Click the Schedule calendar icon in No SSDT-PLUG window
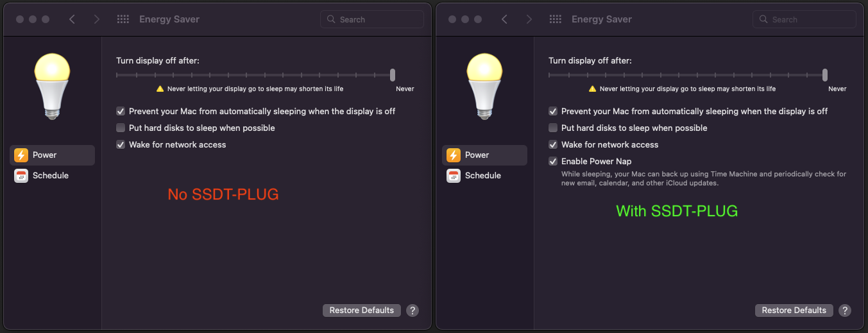The height and width of the screenshot is (333, 868). (x=21, y=176)
